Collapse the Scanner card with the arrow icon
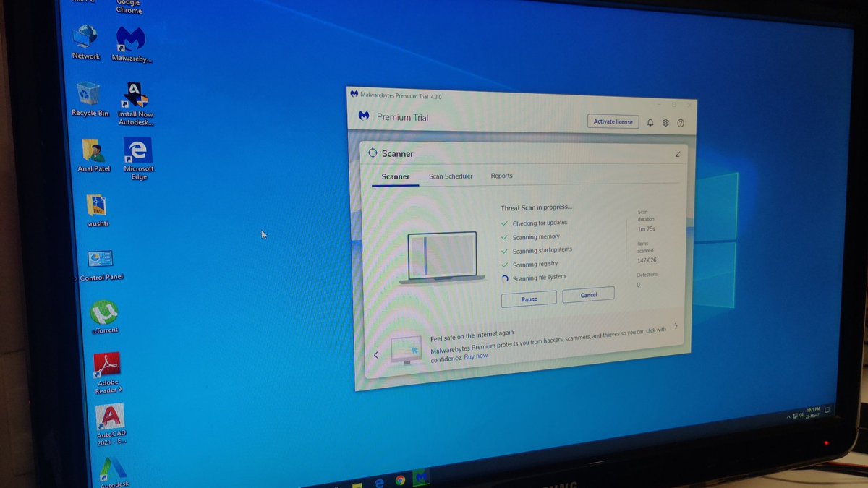 tap(678, 154)
